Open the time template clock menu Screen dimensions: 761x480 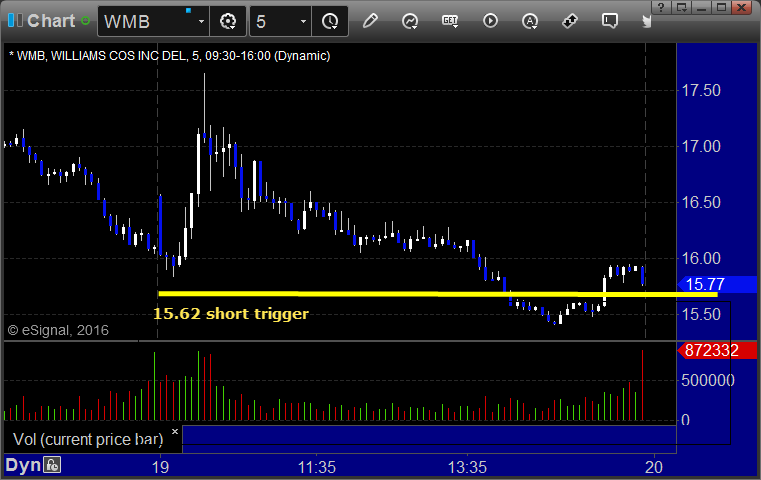tap(330, 21)
